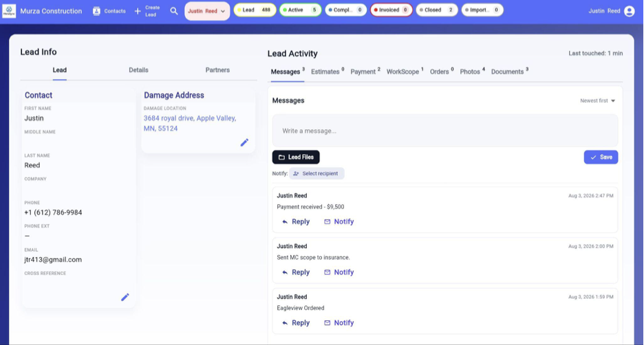Click the Aug 3, 2026 1:59 PM timestamp

pyautogui.click(x=590, y=297)
